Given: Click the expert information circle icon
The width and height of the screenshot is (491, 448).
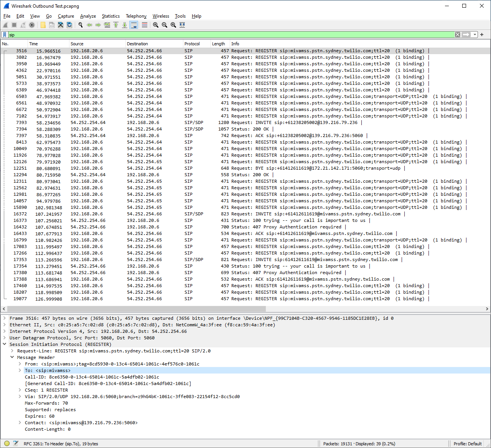Looking at the screenshot, I should click(x=7, y=443).
